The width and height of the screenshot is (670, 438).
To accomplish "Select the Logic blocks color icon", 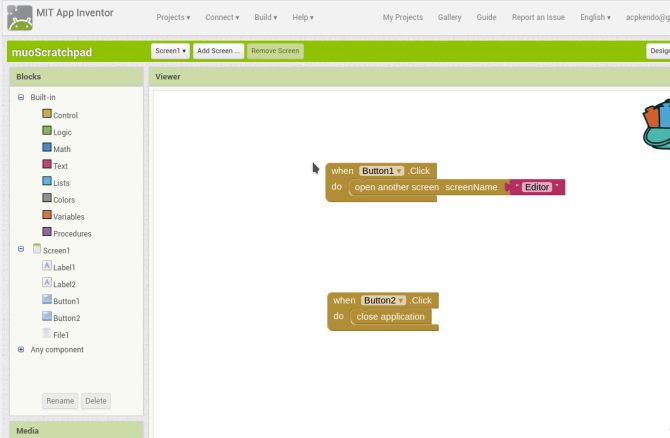I will [x=47, y=130].
